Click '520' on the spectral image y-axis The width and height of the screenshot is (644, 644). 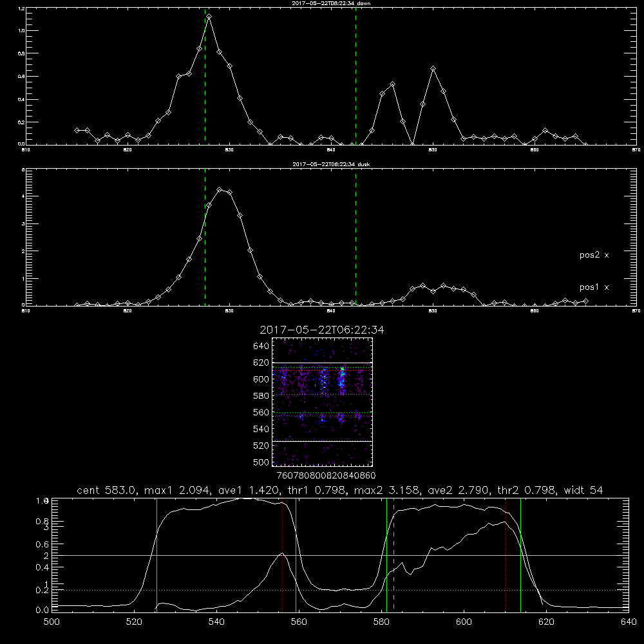(261, 446)
